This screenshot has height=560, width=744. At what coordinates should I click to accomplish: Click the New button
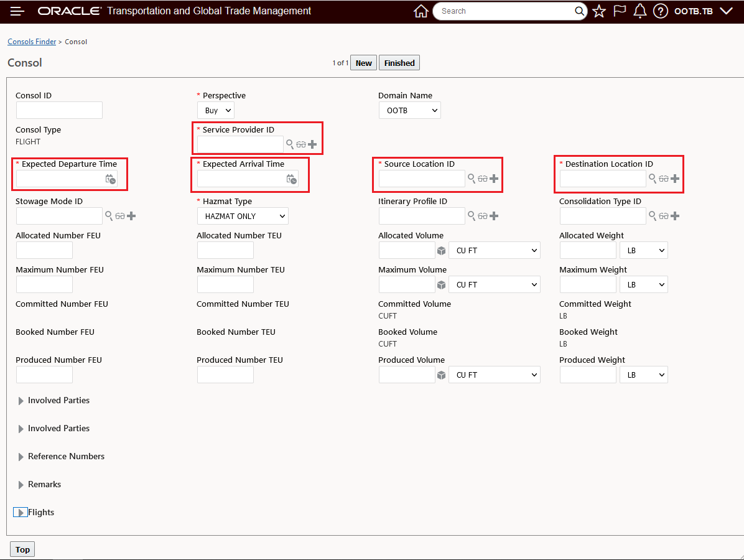pos(363,63)
